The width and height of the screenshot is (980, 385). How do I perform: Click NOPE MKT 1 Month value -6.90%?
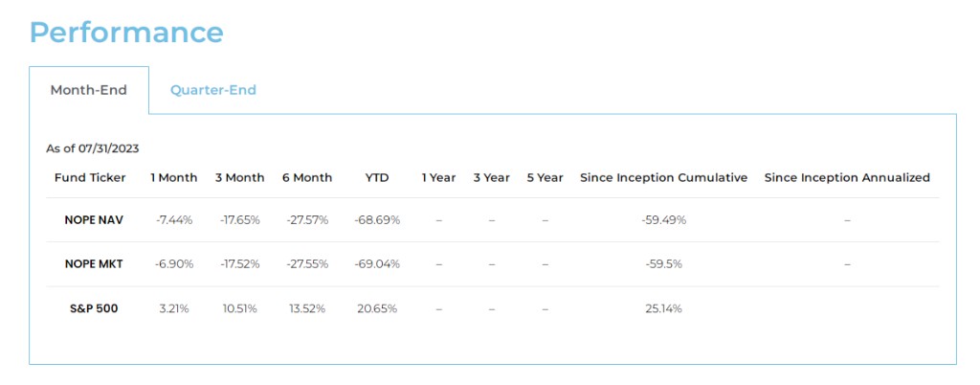pos(174,263)
